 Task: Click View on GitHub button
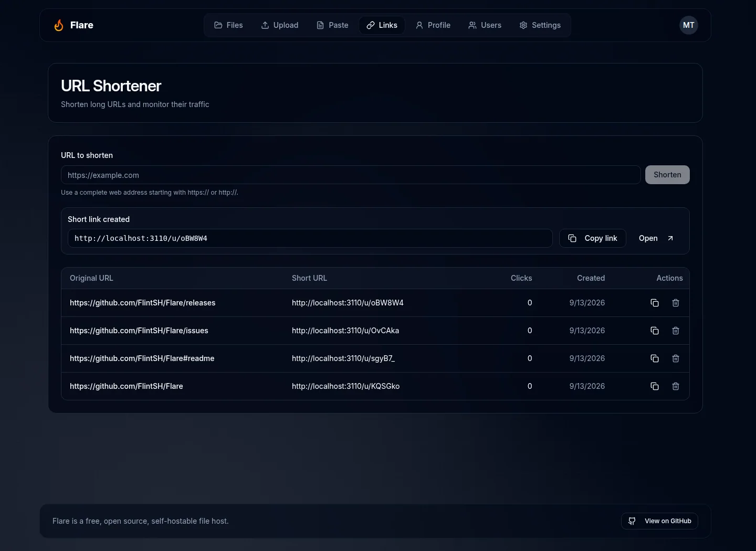point(659,521)
